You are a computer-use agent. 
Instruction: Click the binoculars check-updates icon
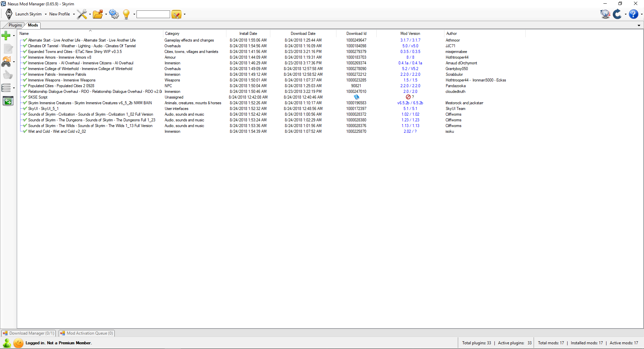coord(6,62)
